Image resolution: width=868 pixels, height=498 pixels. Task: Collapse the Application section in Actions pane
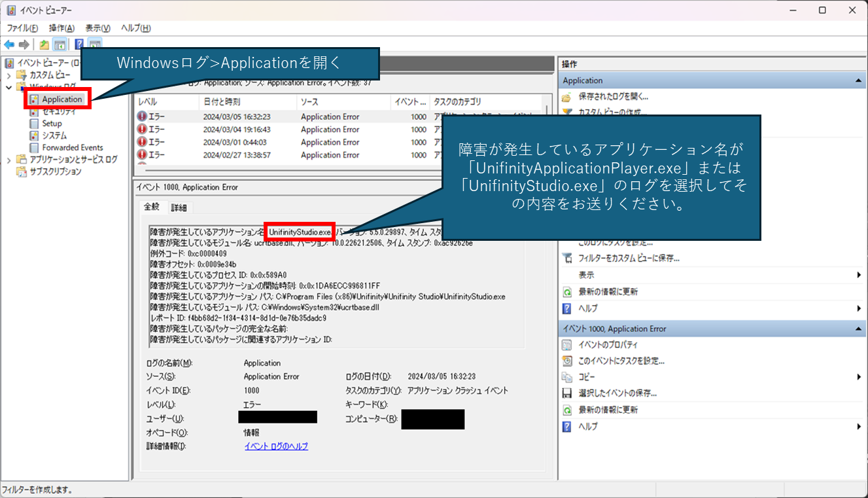[858, 80]
